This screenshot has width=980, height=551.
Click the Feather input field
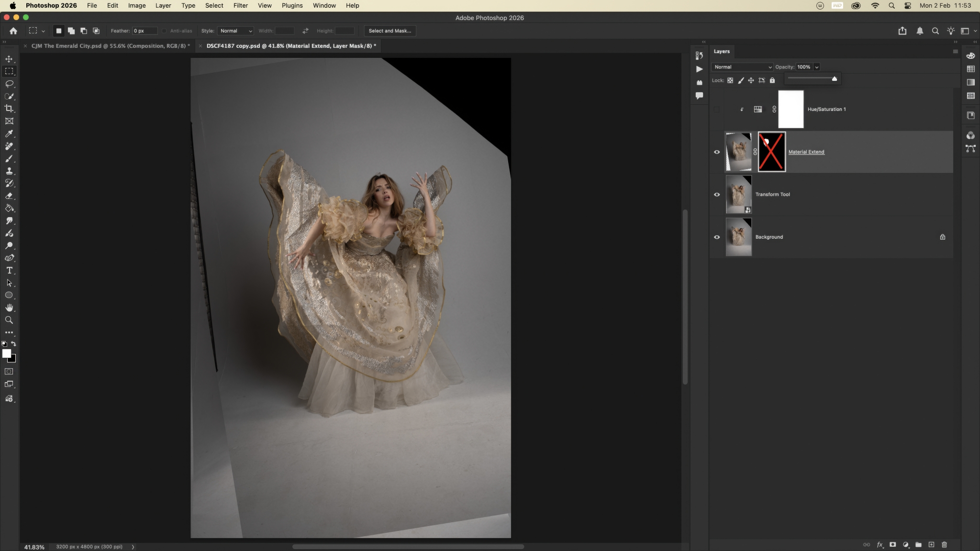pyautogui.click(x=145, y=31)
